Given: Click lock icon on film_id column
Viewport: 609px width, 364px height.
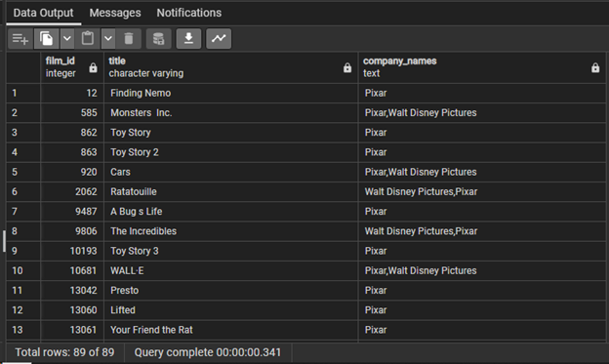Looking at the screenshot, I should click(93, 68).
